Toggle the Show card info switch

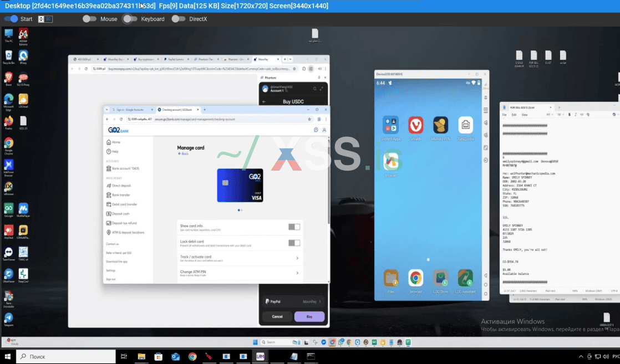pos(294,227)
